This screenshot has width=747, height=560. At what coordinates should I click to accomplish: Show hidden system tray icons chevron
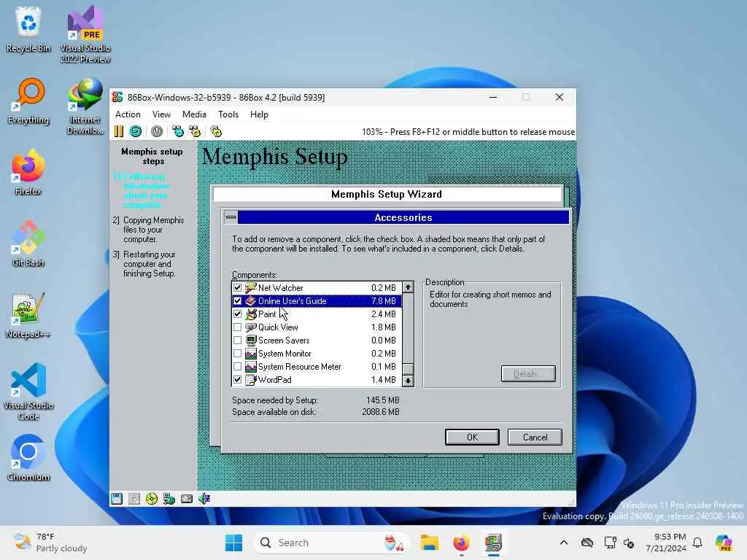point(564,542)
